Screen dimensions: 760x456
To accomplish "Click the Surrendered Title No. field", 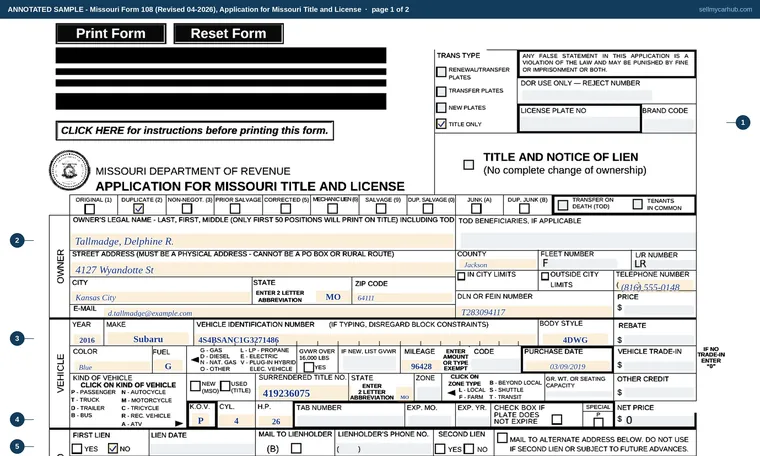I will pos(303,393).
